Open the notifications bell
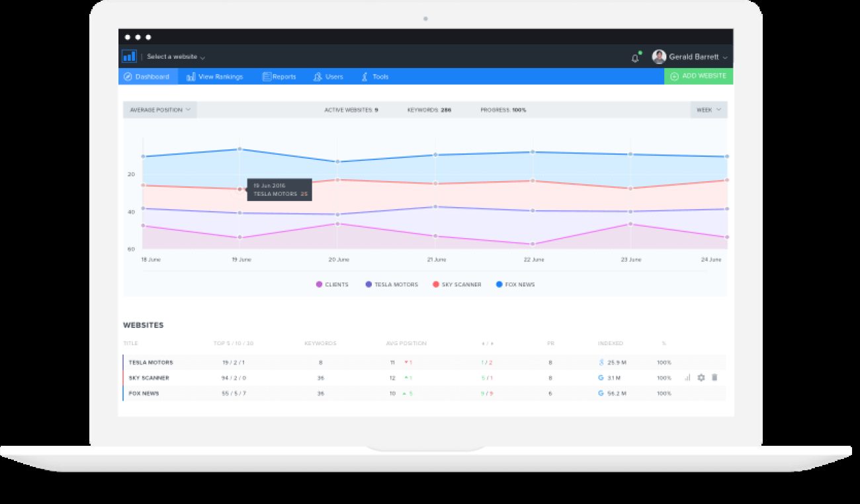This screenshot has width=860, height=504. point(635,58)
